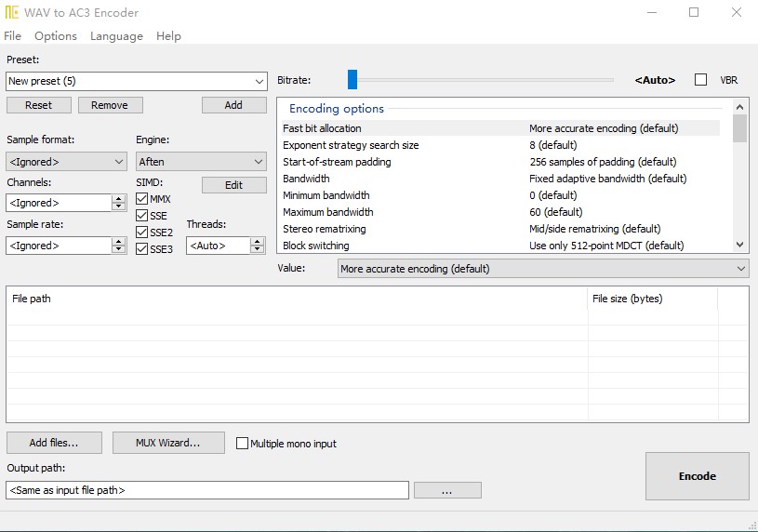Maximize the encoder window

point(694,13)
